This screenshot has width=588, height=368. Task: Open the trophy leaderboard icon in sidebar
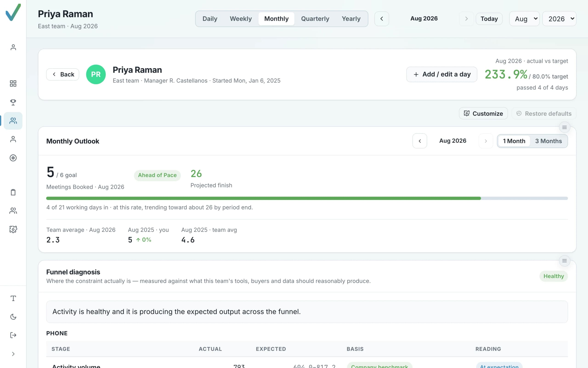[13, 102]
